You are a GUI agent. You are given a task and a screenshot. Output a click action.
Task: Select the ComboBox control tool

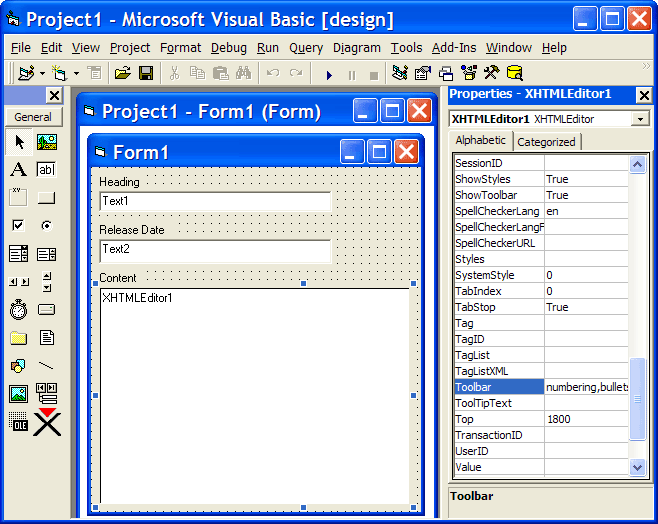[x=19, y=254]
